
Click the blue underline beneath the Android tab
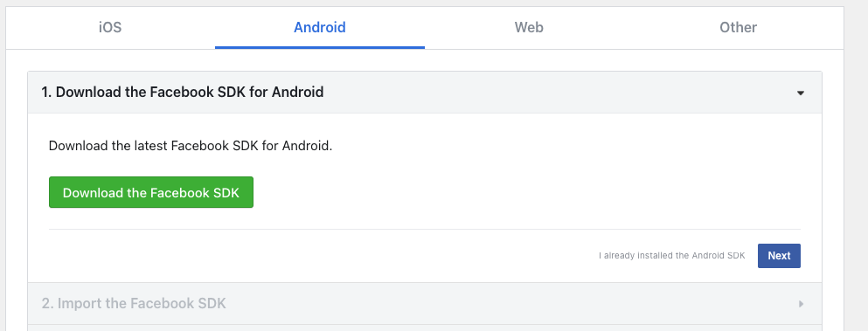320,48
